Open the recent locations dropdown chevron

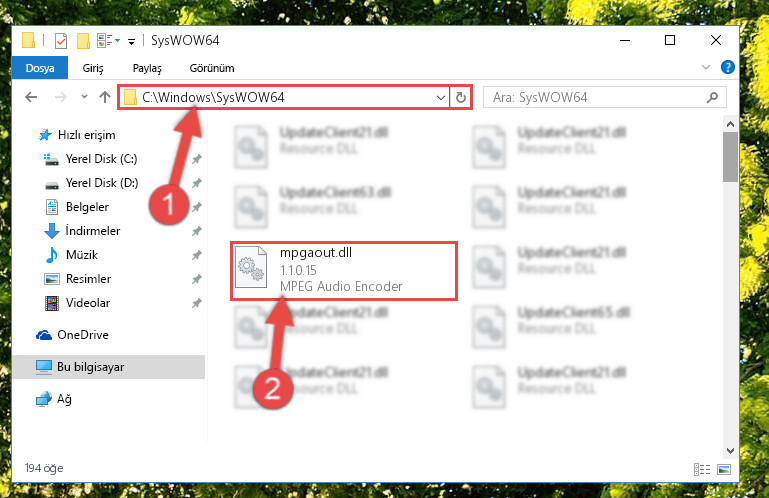pos(84,97)
